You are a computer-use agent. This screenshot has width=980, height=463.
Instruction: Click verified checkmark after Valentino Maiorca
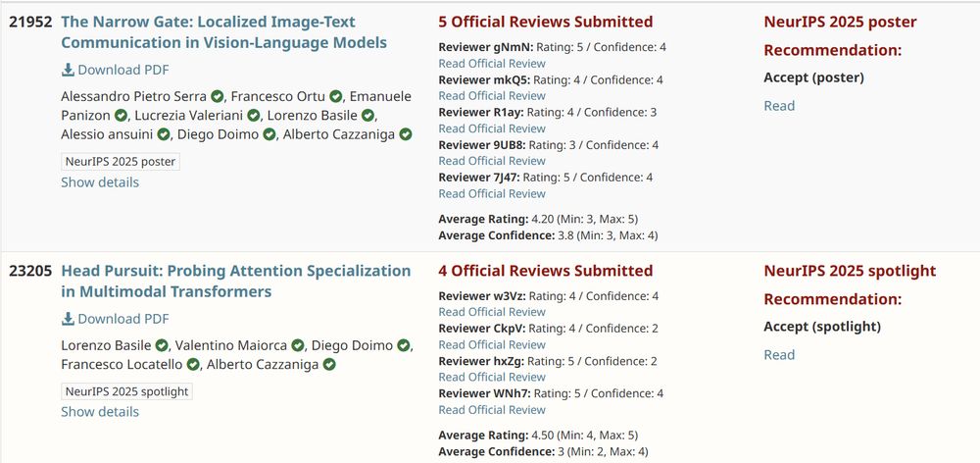tap(298, 345)
